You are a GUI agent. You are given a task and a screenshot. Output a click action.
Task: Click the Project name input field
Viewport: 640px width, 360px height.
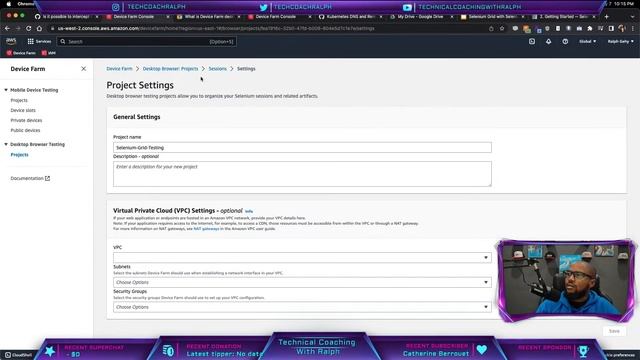click(302, 147)
